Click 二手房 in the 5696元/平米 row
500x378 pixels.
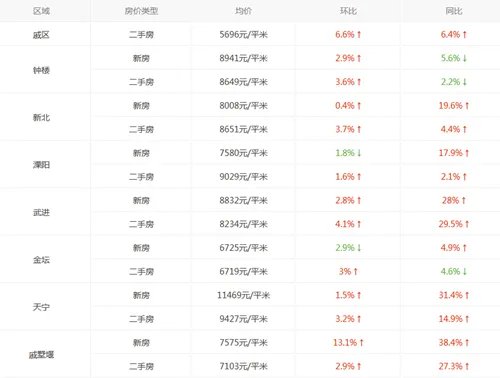coord(141,34)
